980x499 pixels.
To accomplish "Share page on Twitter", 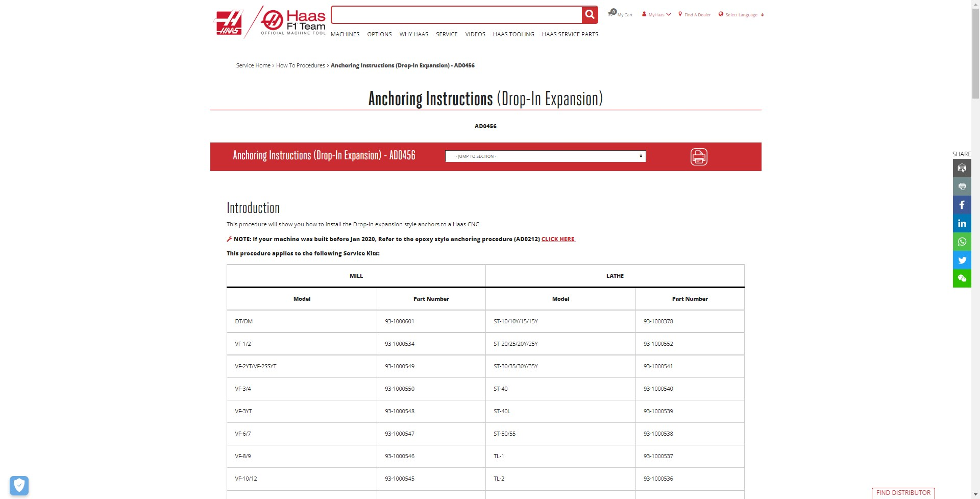I will [x=962, y=260].
